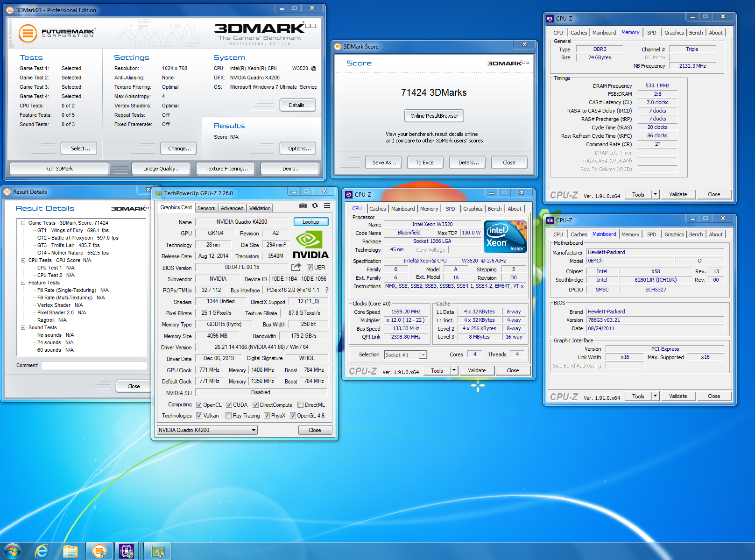The width and height of the screenshot is (755, 560).
Task: Click the Image Quality button in 3DMark03
Action: tap(162, 169)
